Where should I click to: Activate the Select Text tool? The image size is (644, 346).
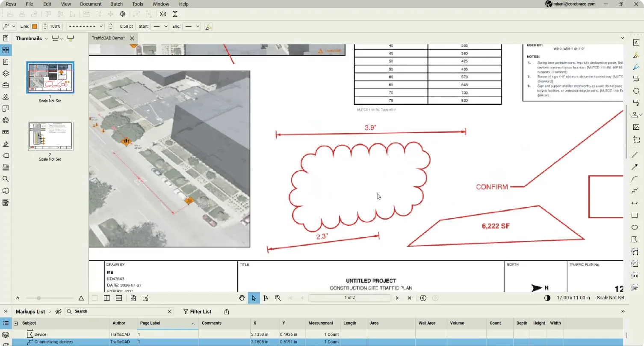click(x=266, y=298)
